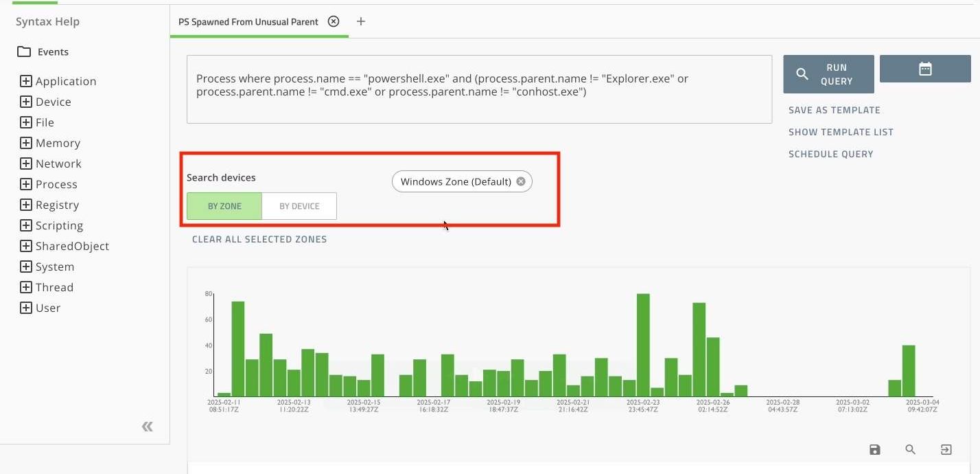Image resolution: width=980 pixels, height=474 pixels.
Task: Click the magnifier icon below the chart
Action: point(910,449)
